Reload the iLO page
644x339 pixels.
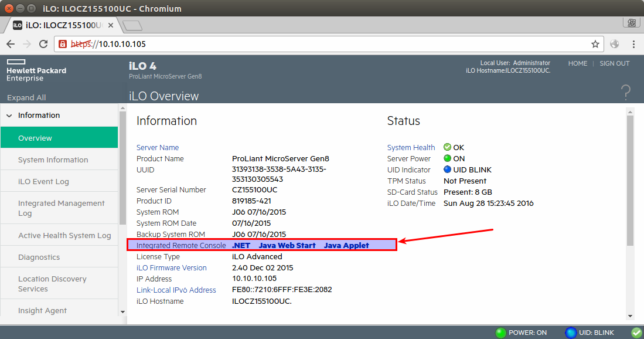43,44
